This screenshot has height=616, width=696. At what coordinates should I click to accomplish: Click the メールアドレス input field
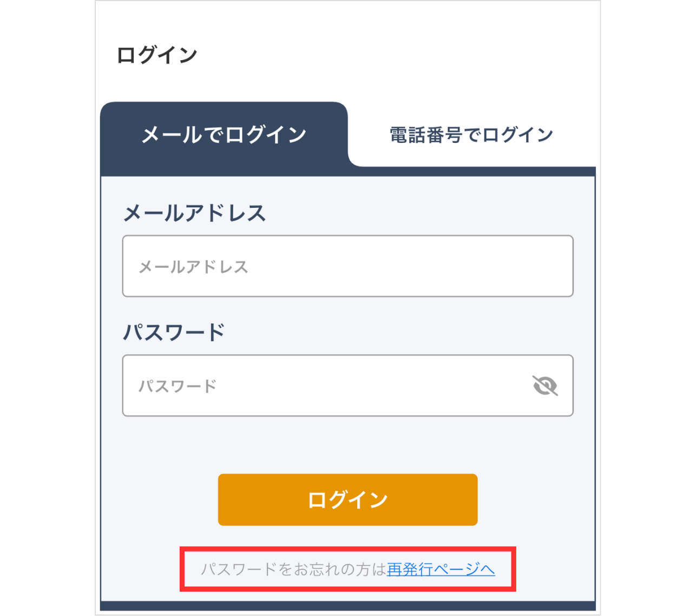347,266
